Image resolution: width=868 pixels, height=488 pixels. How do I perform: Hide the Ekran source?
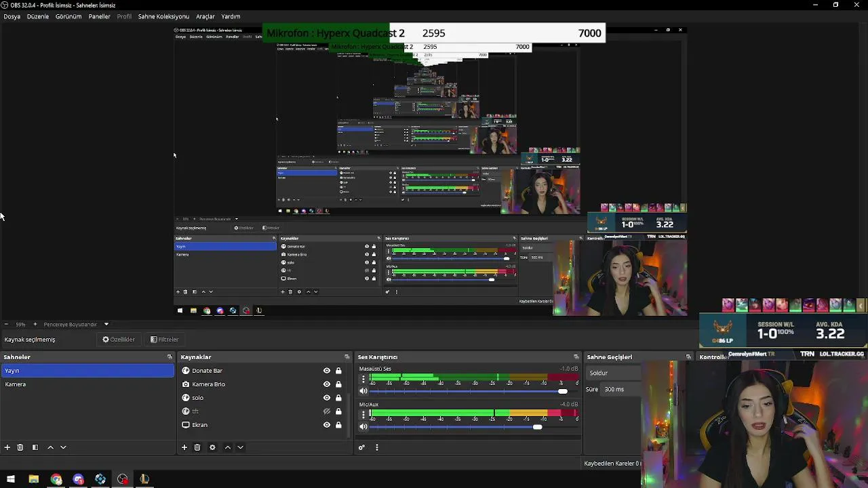coord(327,425)
